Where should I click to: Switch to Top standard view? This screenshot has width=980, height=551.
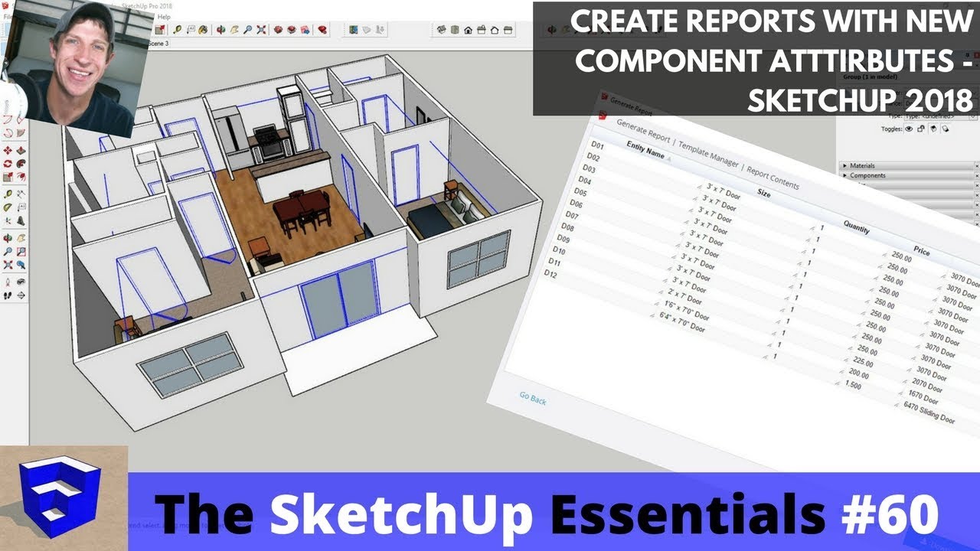coord(455,30)
